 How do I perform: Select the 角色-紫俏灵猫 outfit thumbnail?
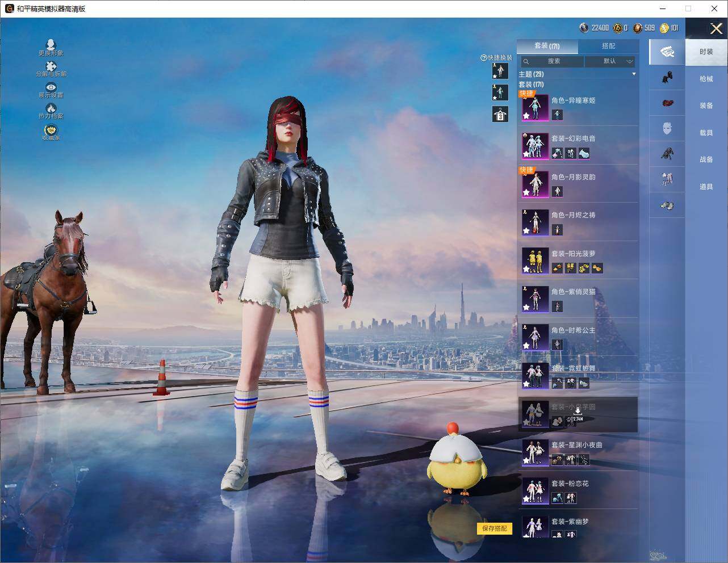(535, 300)
